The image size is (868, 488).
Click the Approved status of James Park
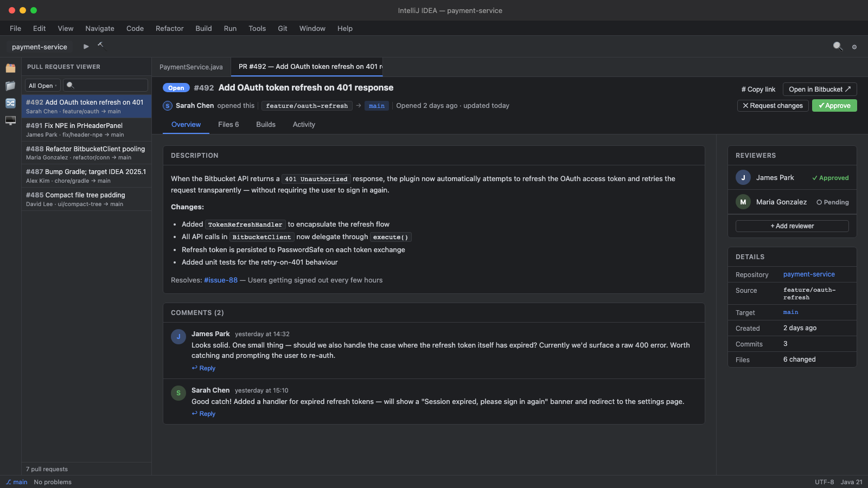(830, 178)
